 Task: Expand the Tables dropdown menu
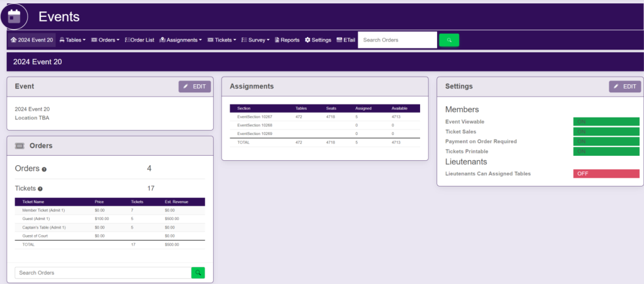pos(73,40)
